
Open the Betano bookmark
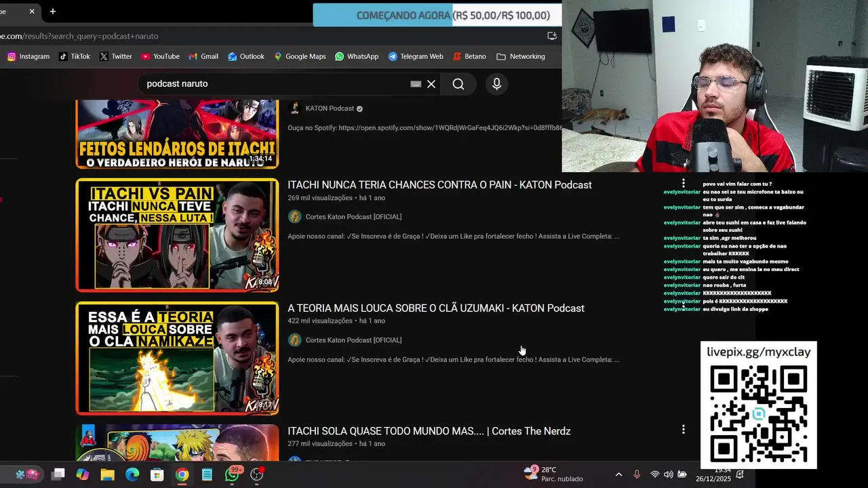click(469, 56)
